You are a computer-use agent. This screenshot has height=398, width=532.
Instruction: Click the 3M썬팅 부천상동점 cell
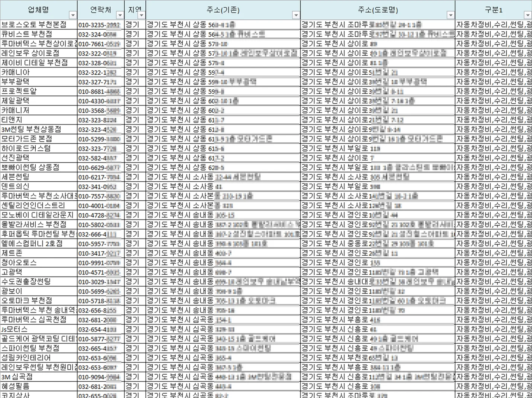tap(39, 129)
